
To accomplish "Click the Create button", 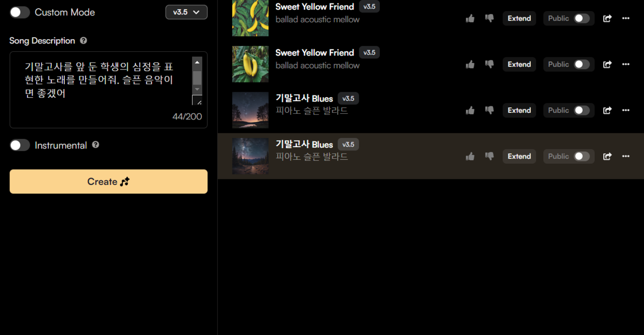I will 109,181.
